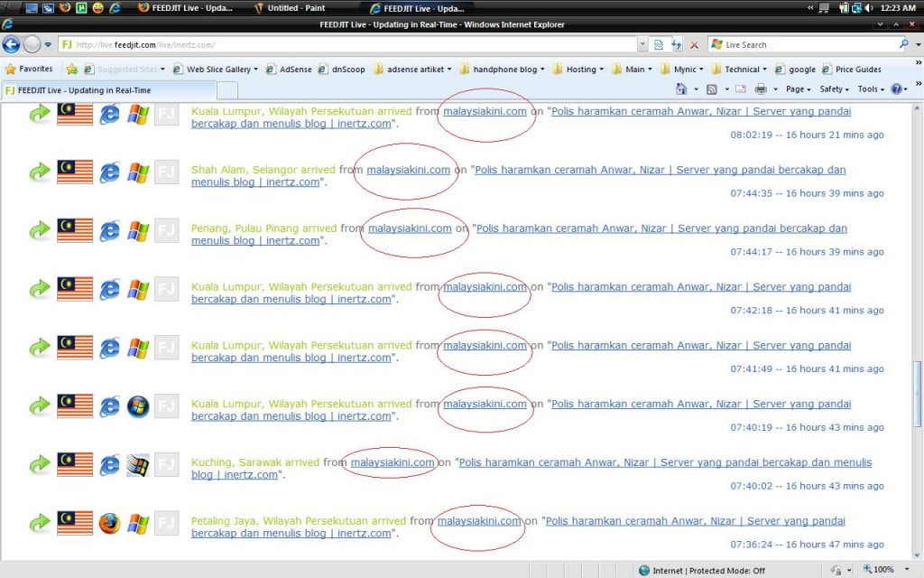Click Firefox browser icon in Petaling Jaya row
The height and width of the screenshot is (578, 924).
pos(109,523)
